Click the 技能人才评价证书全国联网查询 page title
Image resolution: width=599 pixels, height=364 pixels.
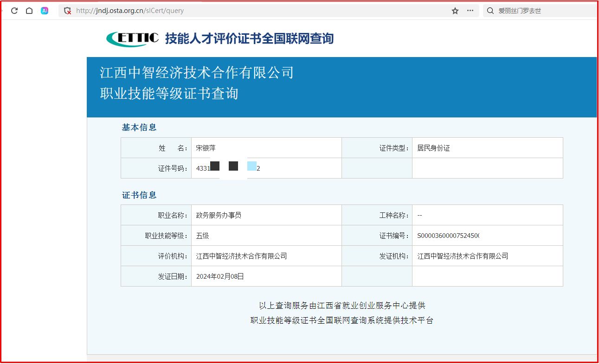249,38
